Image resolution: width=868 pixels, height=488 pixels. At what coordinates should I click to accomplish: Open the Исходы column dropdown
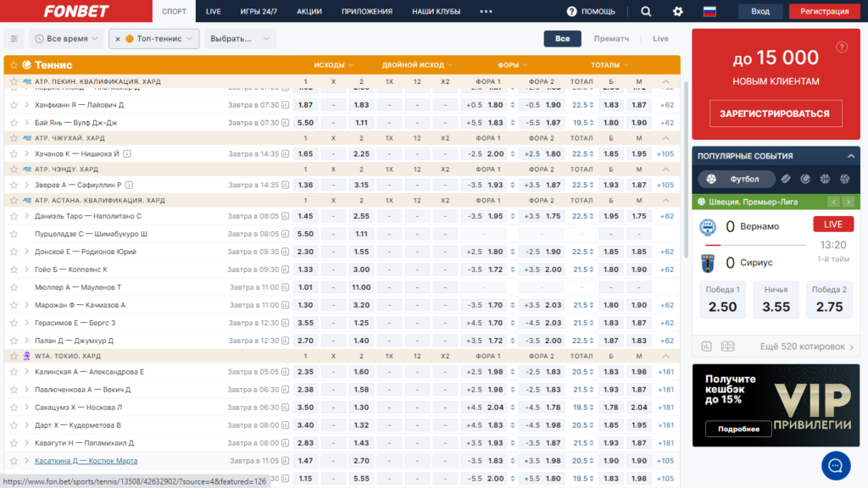coord(333,65)
